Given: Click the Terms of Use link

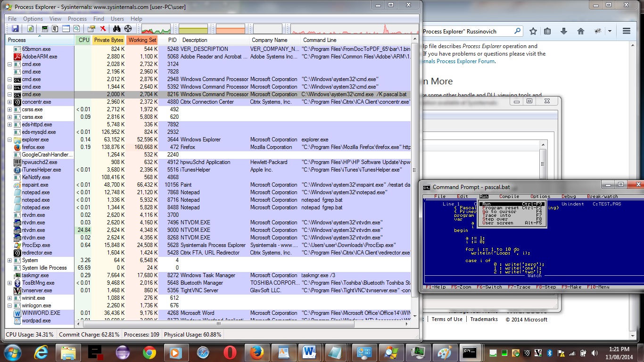Looking at the screenshot, I should point(447,319).
